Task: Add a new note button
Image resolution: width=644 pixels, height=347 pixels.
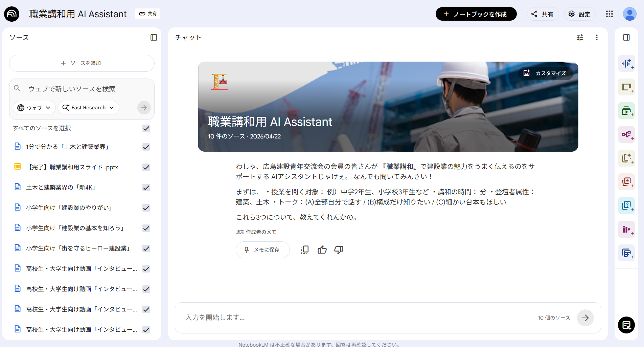Action: click(626, 325)
